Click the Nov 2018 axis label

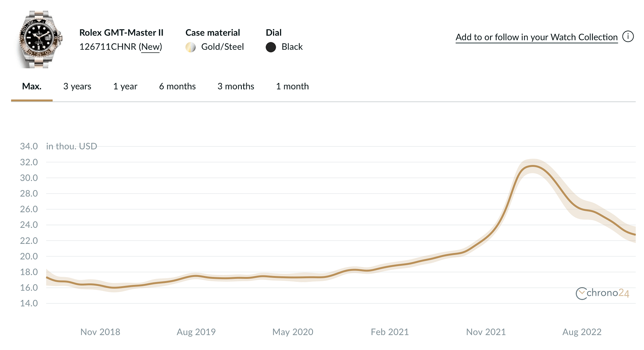100,332
